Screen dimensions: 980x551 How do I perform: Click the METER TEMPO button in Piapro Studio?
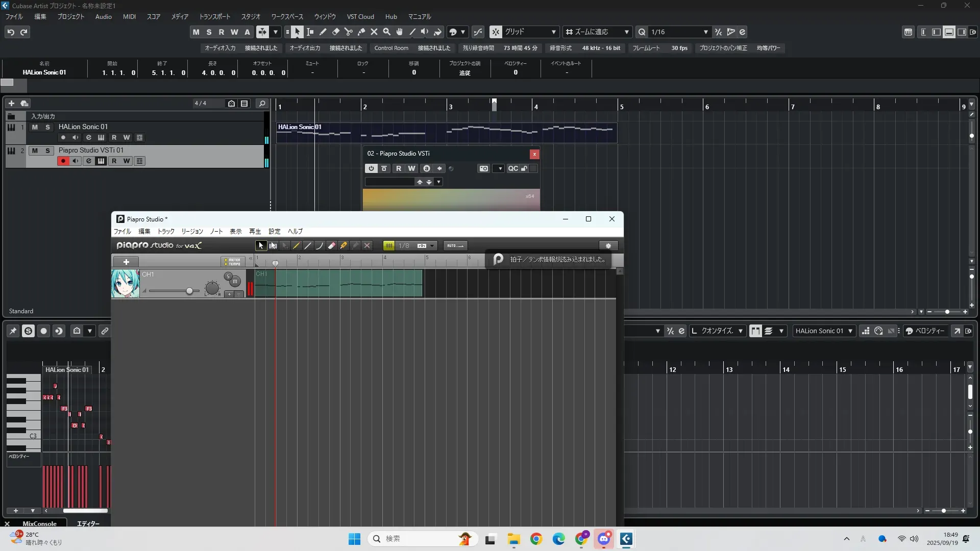coord(233,262)
